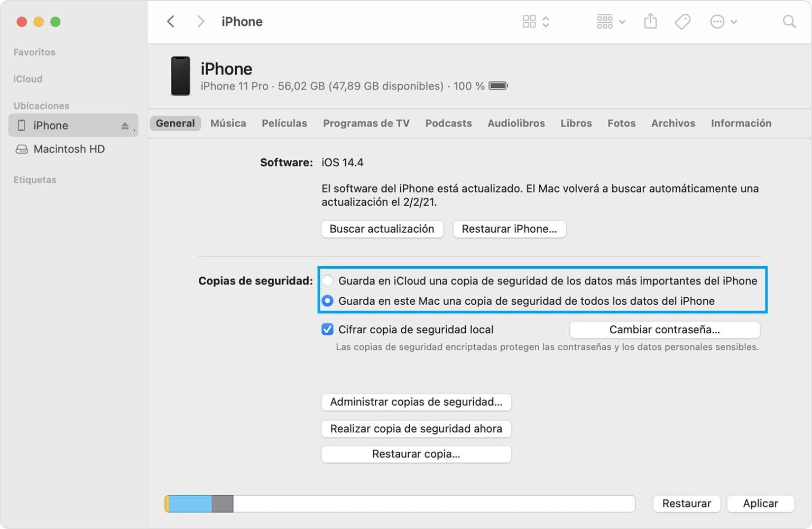Click the Etiquetas sidebar heading
This screenshot has height=529, width=812.
35,180
